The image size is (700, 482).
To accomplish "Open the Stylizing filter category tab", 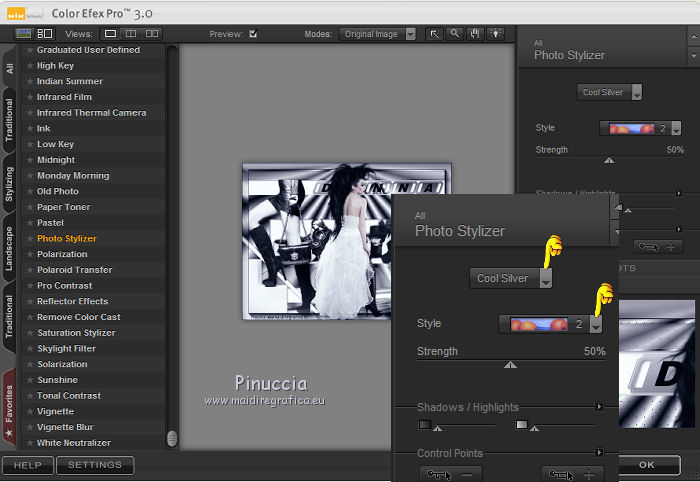I will click(9, 185).
